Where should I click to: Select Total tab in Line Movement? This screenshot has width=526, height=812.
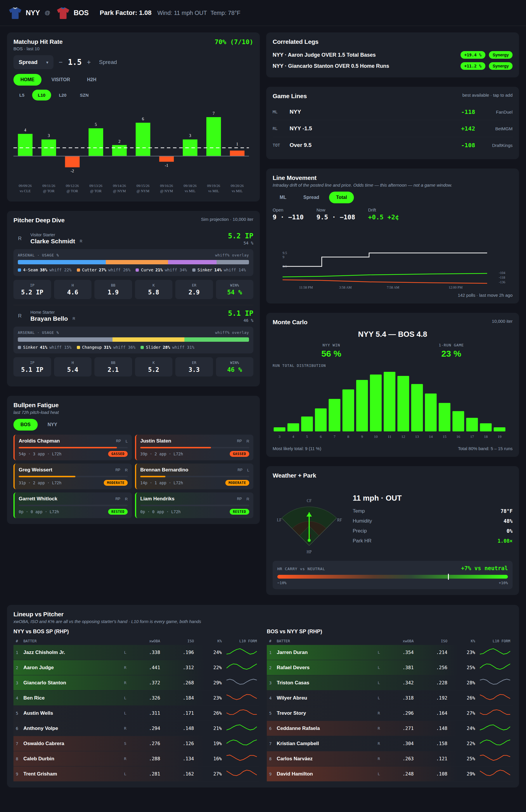[341, 197]
